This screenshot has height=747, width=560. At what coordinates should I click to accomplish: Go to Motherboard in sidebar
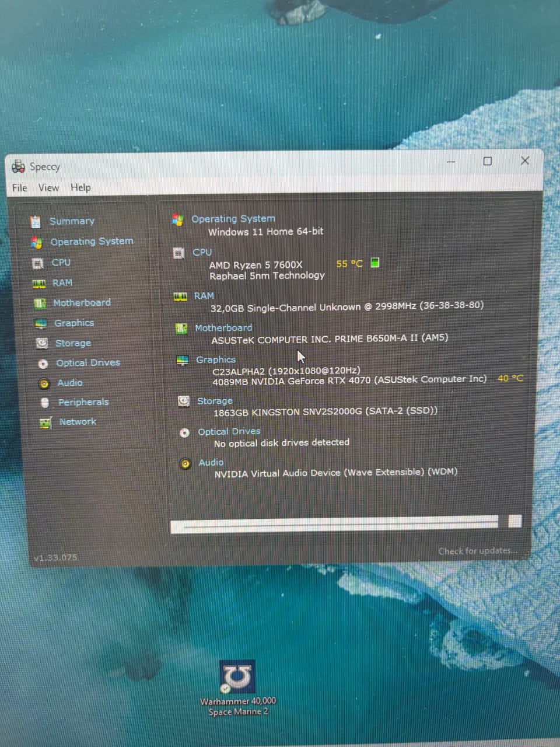point(82,303)
